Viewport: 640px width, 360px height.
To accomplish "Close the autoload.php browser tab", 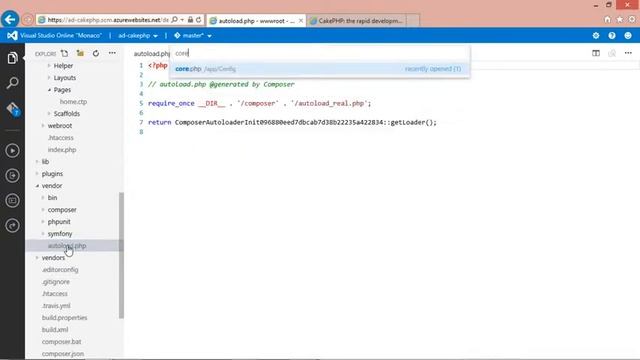I will [x=301, y=20].
